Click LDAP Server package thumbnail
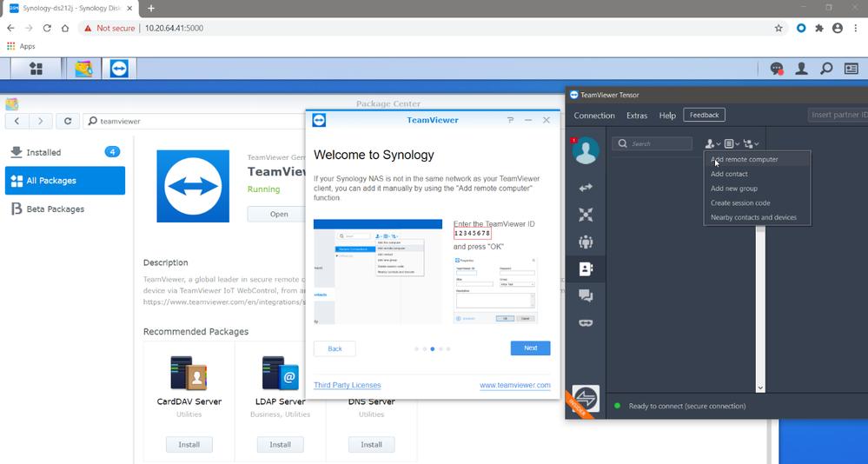868x464 pixels. (x=280, y=373)
